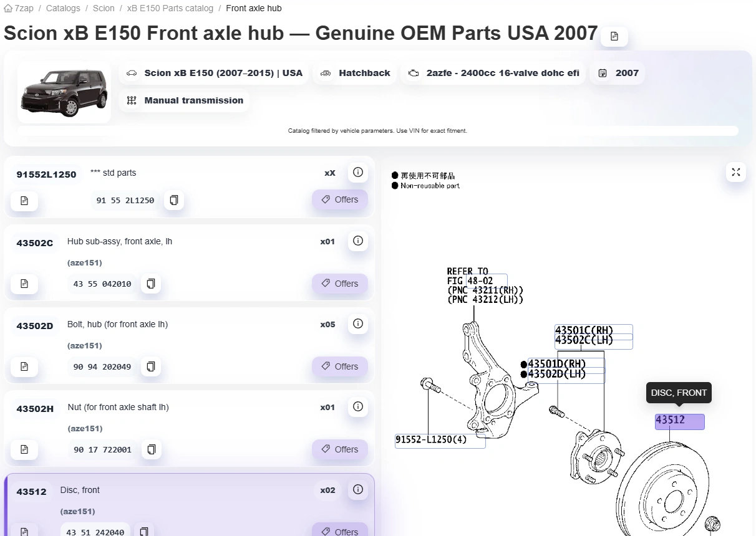Image resolution: width=756 pixels, height=536 pixels.
Task: View Offers for 91552L1250
Action: click(340, 199)
